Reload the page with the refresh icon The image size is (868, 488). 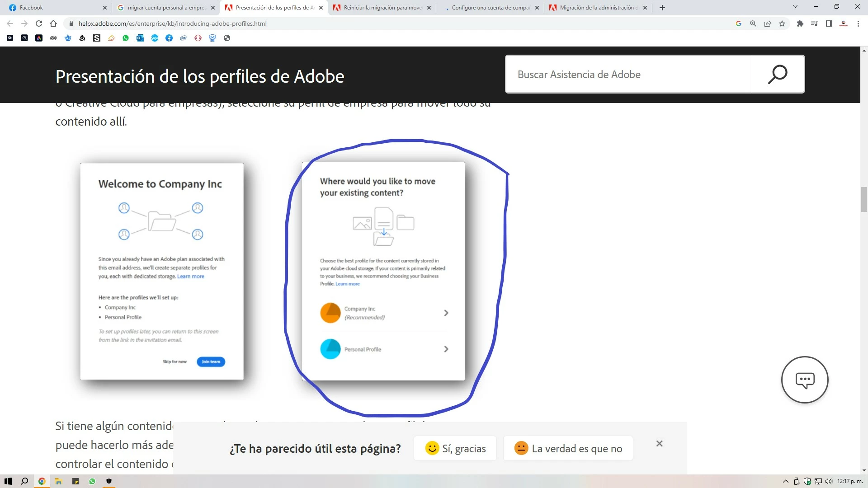coord(39,23)
